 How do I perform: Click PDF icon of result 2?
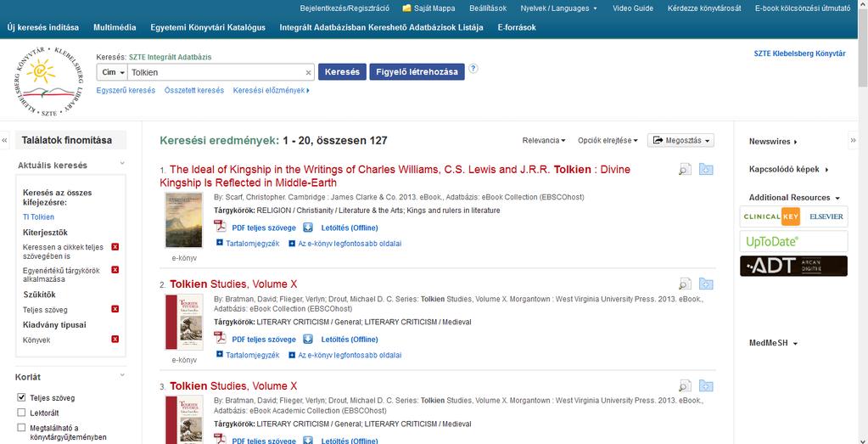tap(221, 339)
